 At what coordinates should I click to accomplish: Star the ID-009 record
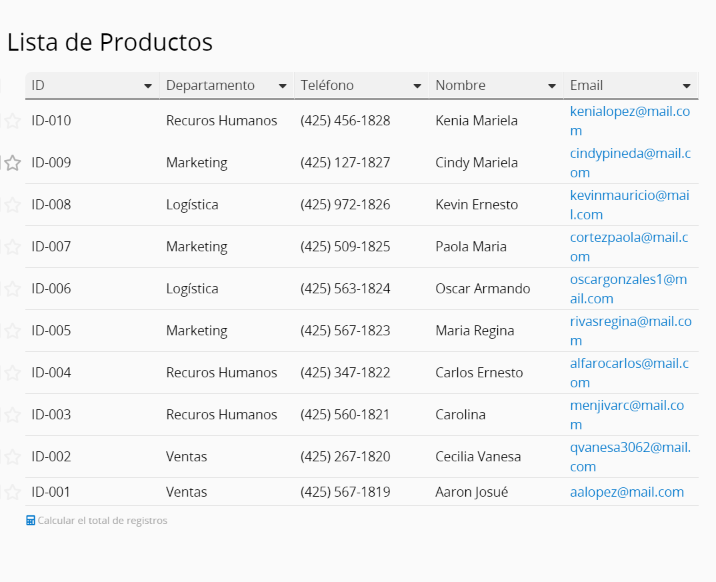tap(12, 163)
